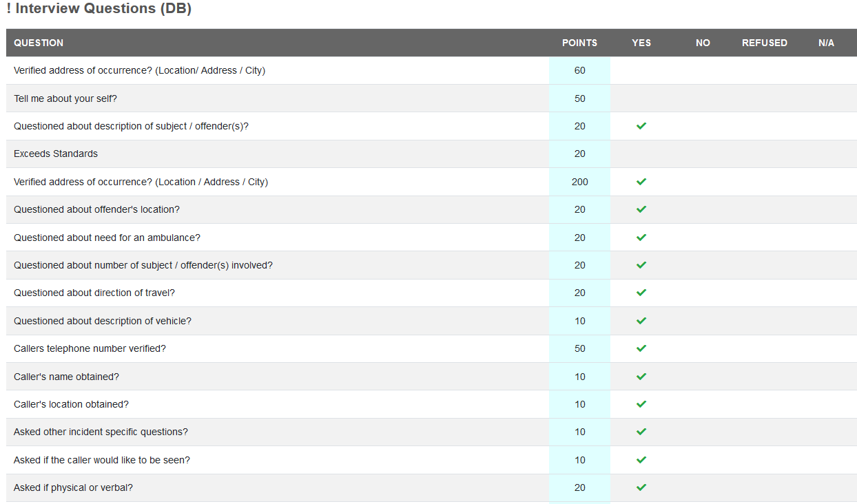Select points value for offender's location row
Screen dimensions: 857x504
[x=580, y=209]
